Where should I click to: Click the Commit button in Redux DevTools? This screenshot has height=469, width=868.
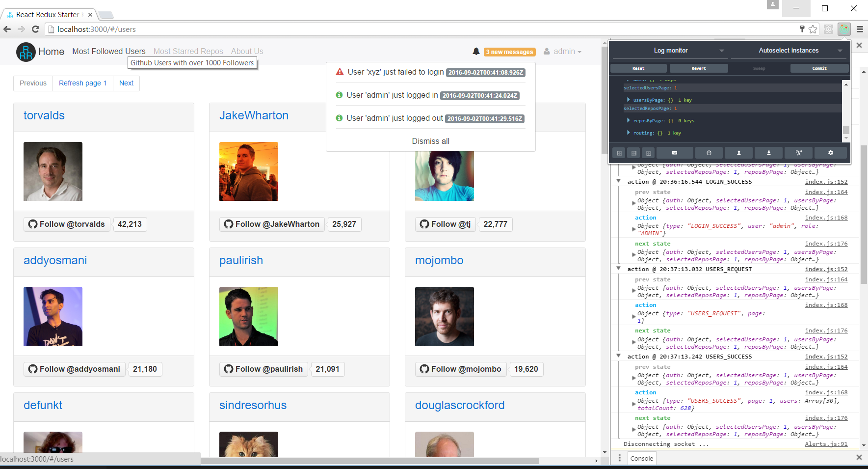pos(819,68)
